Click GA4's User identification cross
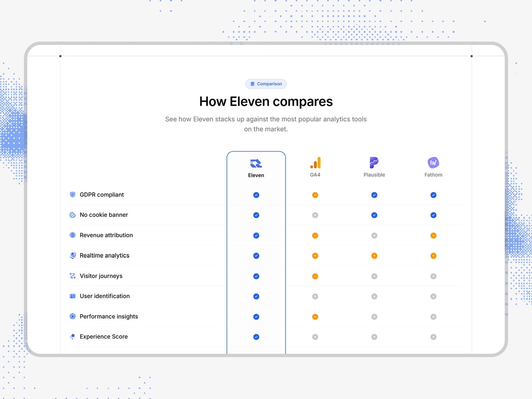Viewport: 532px width, 399px height. tap(315, 296)
